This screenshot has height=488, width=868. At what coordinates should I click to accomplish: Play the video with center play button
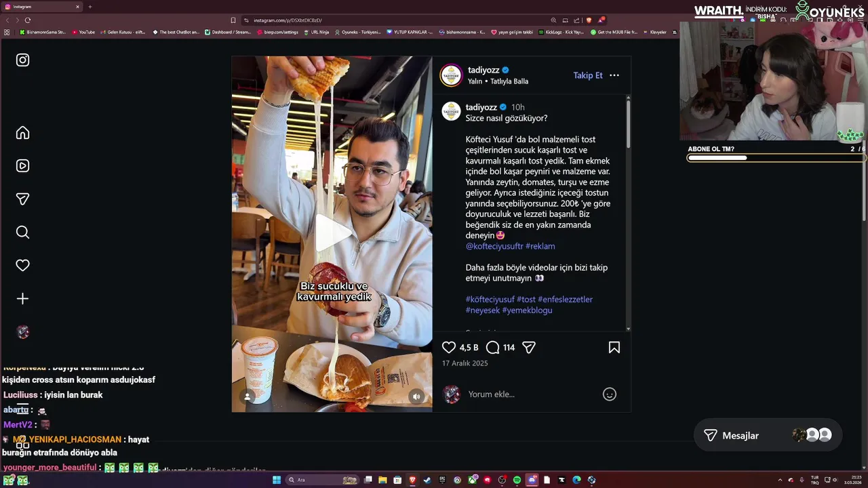(x=332, y=234)
